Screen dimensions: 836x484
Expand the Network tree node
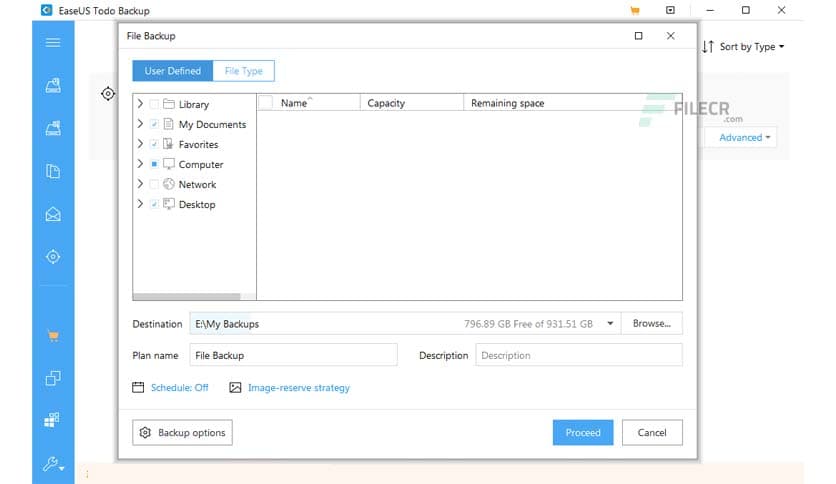pyautogui.click(x=140, y=184)
